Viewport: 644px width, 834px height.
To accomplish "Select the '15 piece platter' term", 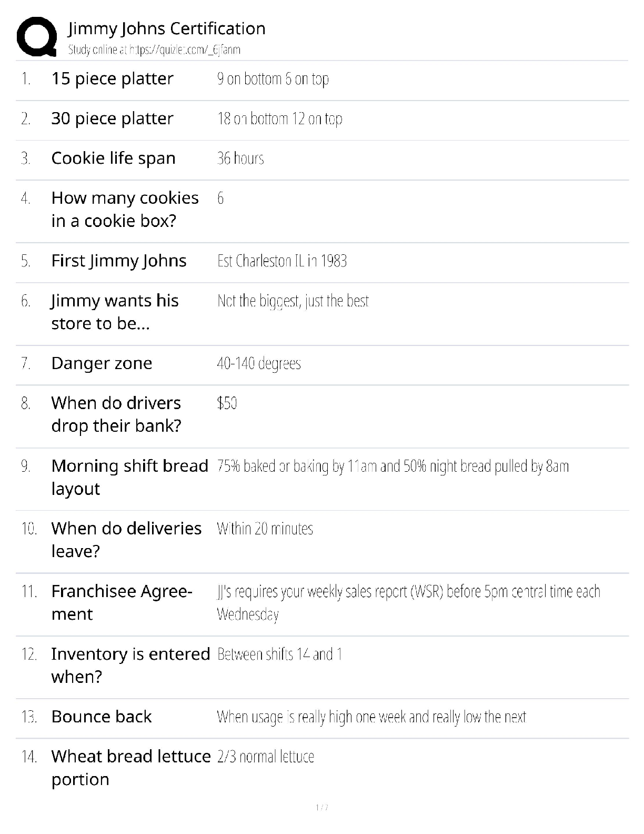I will tap(112, 79).
